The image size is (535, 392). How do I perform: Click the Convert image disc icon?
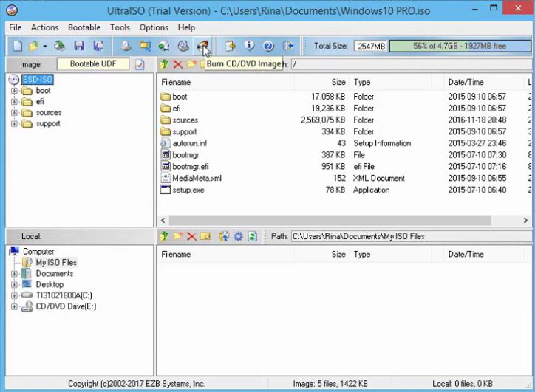click(164, 46)
